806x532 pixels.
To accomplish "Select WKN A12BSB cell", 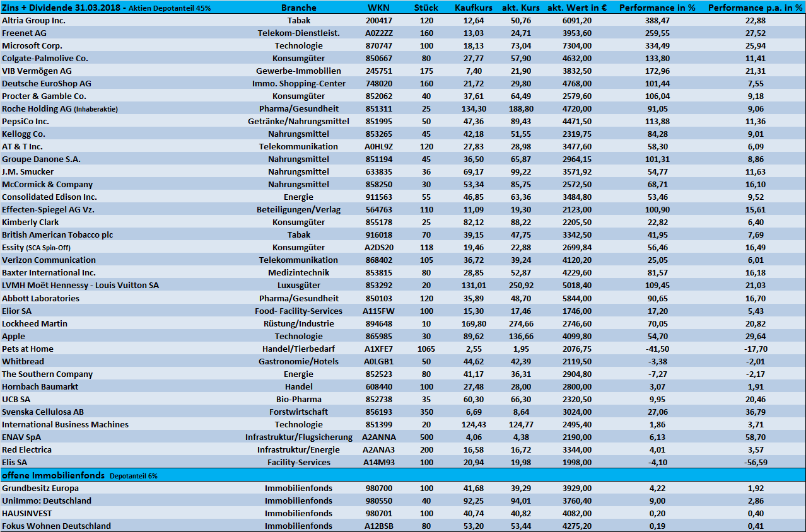I will point(379,526).
